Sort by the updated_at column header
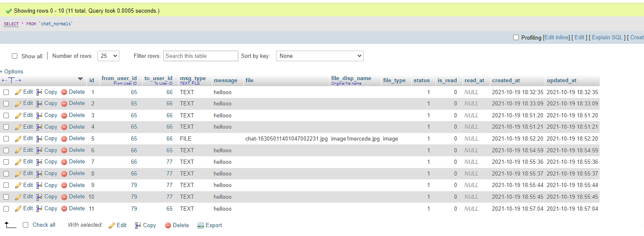644x236 pixels. click(x=562, y=80)
